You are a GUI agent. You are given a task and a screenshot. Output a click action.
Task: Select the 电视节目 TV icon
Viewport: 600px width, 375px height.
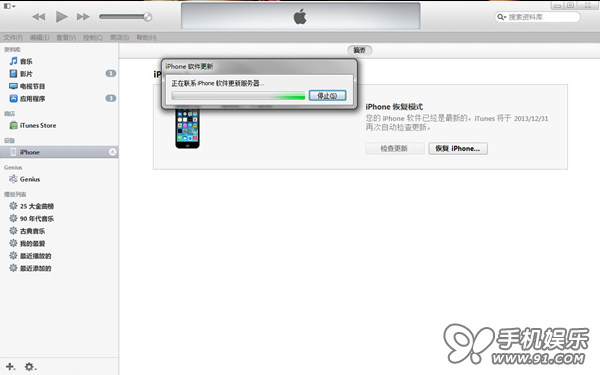click(13, 86)
